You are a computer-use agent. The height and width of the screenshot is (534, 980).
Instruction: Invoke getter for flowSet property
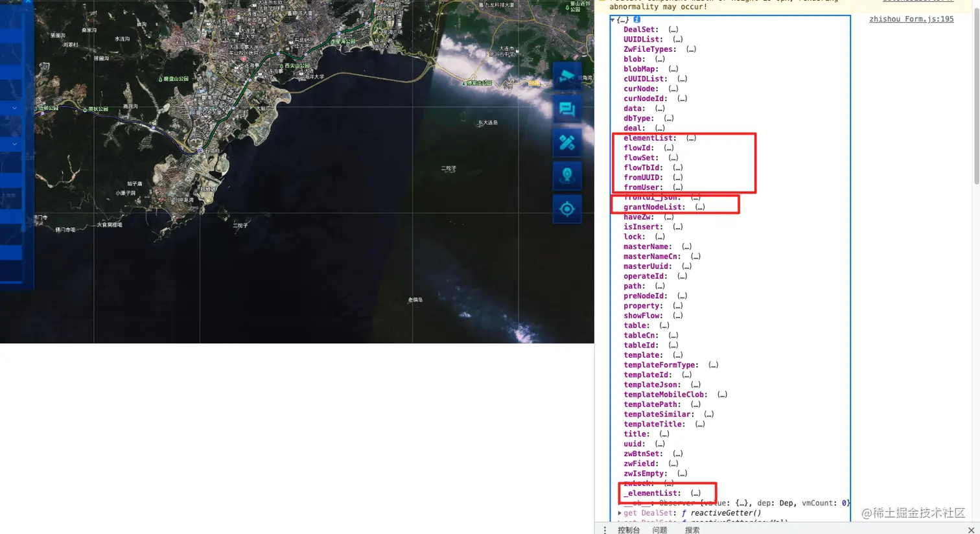point(673,158)
